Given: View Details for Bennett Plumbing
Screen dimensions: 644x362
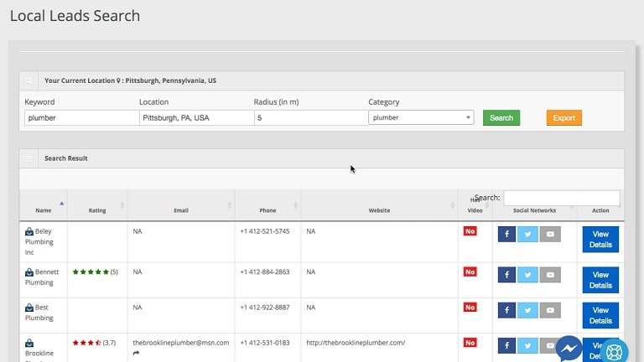Looking at the screenshot, I should click(x=600, y=280).
